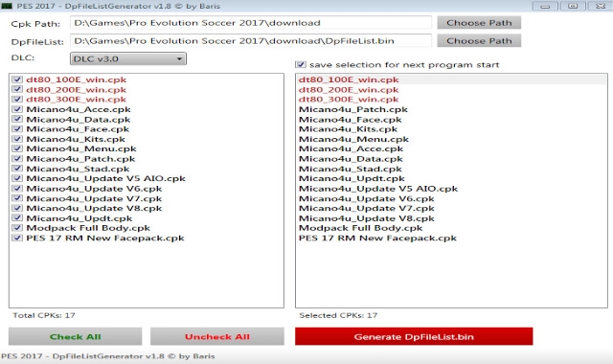Click the Uncheck All button
613x364 pixels.
click(217, 336)
